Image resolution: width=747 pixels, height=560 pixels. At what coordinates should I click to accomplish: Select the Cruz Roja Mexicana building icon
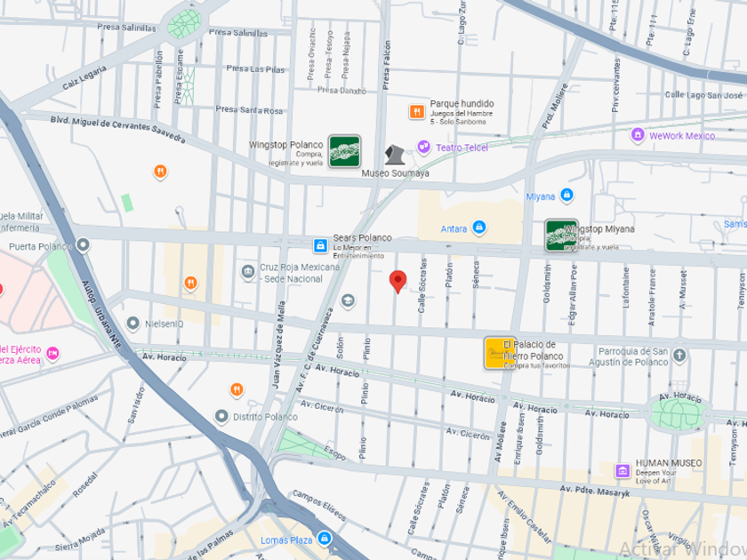coord(248,272)
